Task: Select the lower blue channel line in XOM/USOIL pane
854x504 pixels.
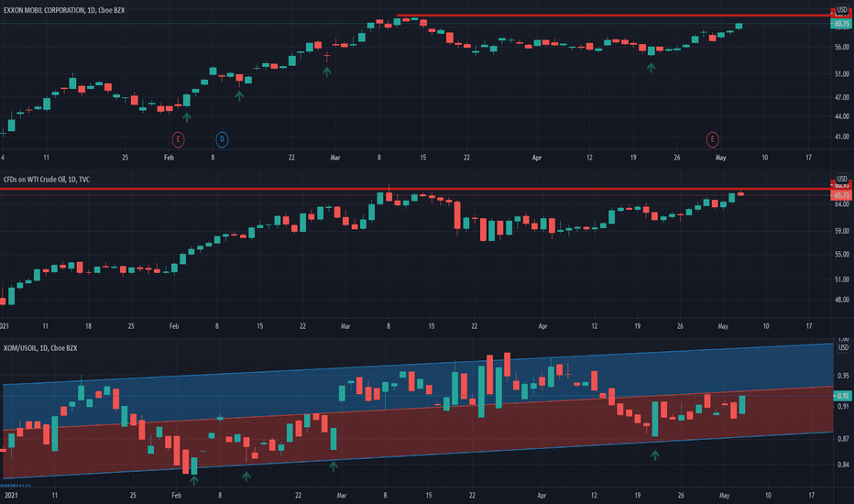Action: [x=418, y=455]
